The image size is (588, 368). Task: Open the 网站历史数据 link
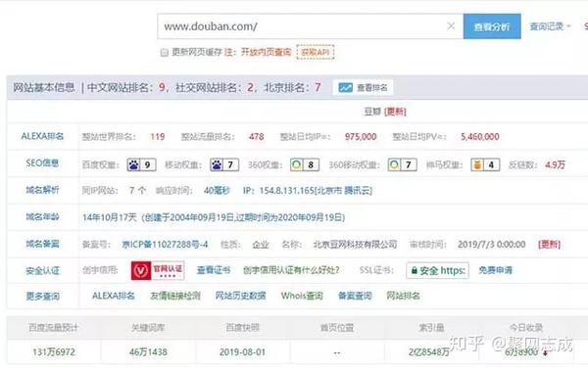pyautogui.click(x=240, y=296)
